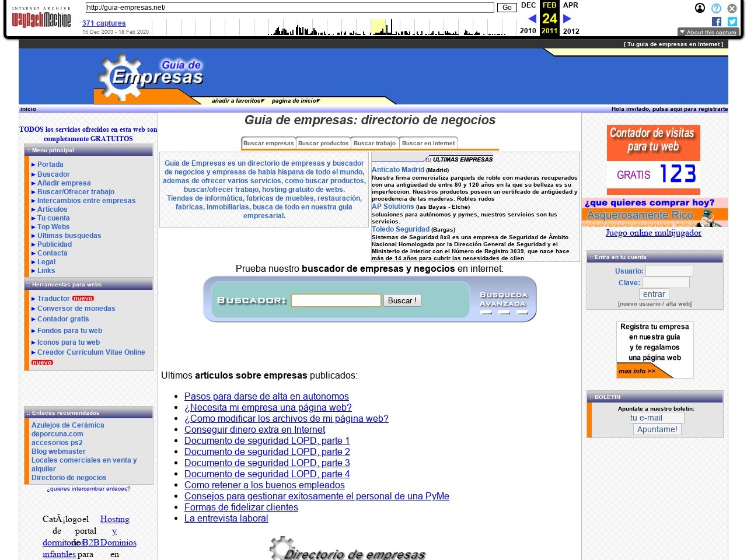Click the Wayback Machine logo
Viewport: 747px width, 560px height.
(41, 19)
